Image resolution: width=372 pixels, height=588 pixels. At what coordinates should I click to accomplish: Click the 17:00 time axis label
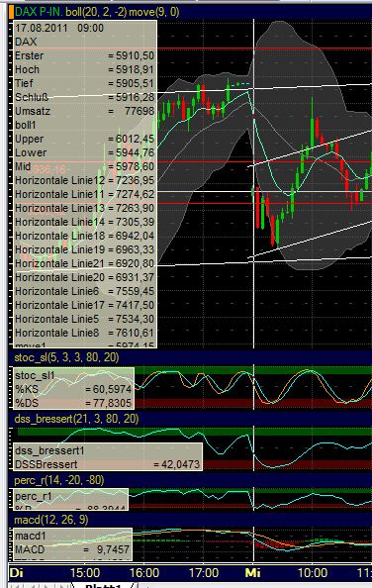[204, 573]
